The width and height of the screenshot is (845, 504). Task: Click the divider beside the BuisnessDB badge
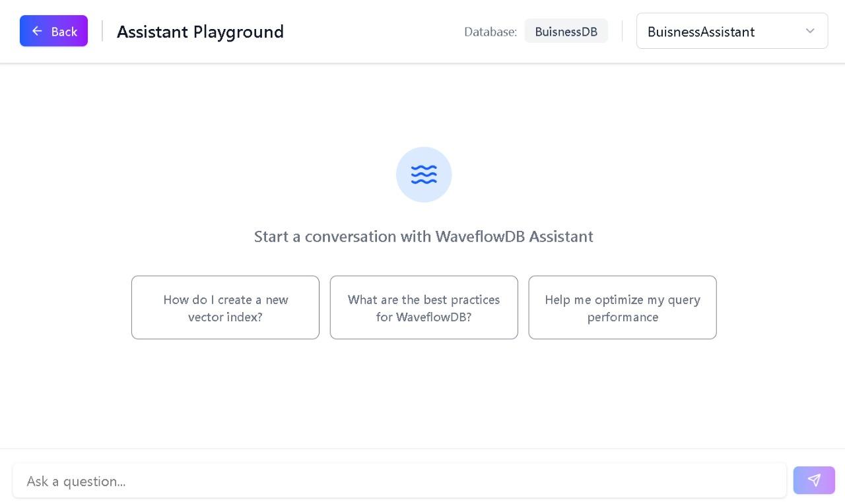(x=622, y=31)
